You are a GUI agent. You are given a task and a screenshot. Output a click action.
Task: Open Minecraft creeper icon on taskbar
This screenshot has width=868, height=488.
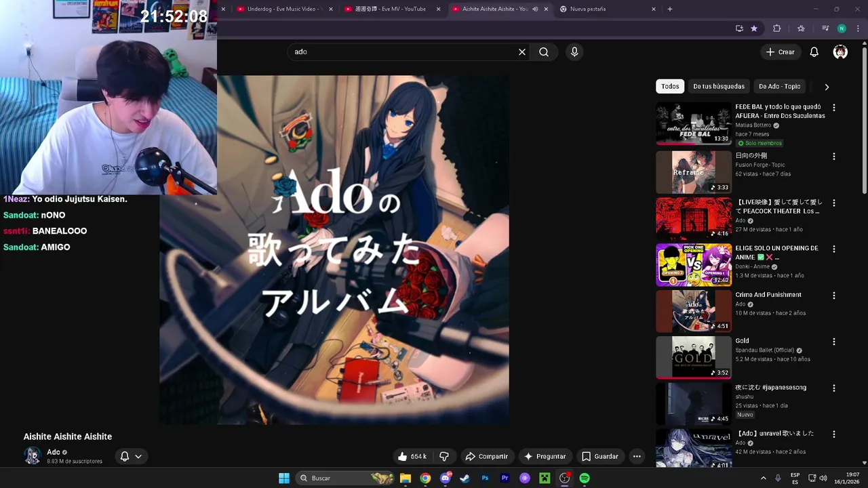click(545, 478)
